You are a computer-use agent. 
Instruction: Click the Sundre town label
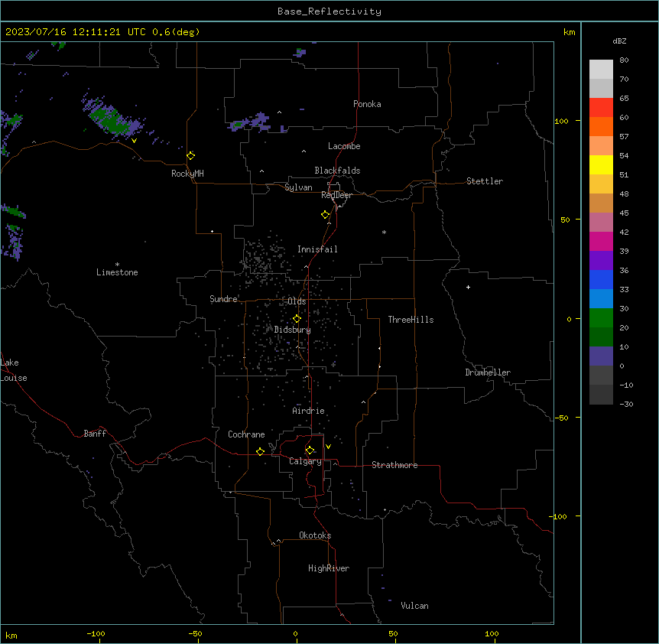(223, 299)
